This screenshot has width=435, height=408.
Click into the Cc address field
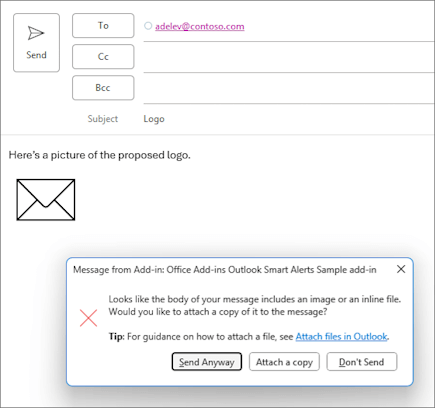coord(289,57)
